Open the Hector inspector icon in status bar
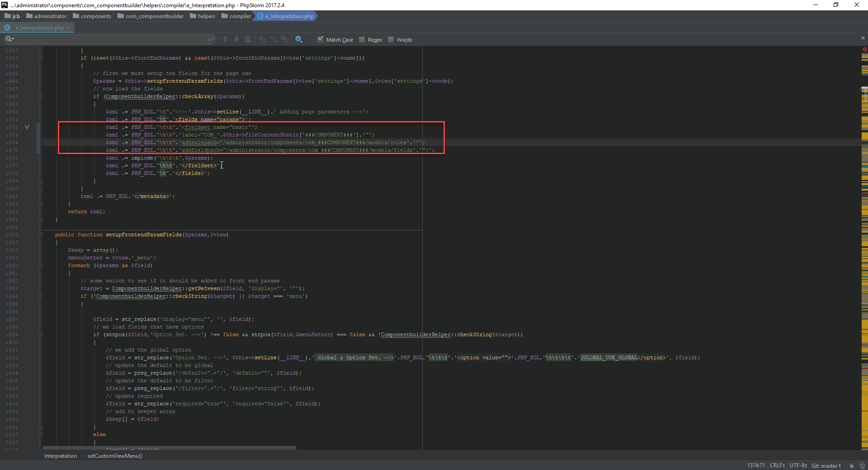Image resolution: width=868 pixels, height=470 pixels. pyautogui.click(x=862, y=465)
